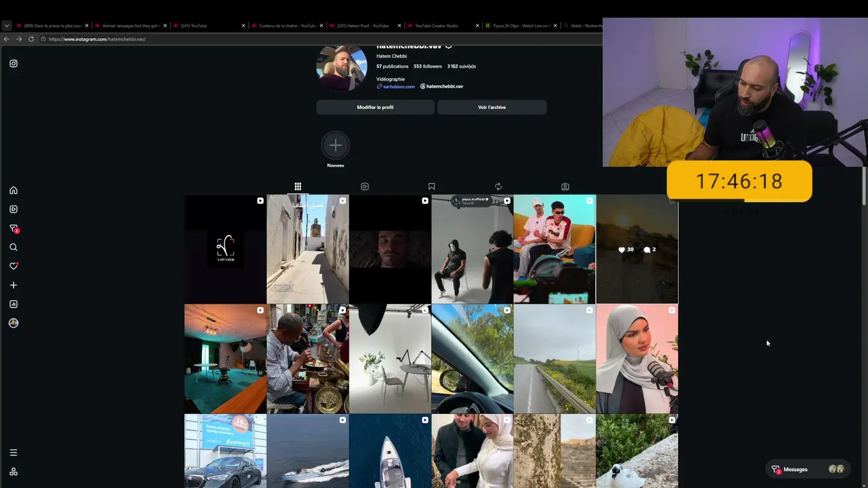Image resolution: width=868 pixels, height=488 pixels.
Task: Open the dark man's face reel
Action: [390, 249]
